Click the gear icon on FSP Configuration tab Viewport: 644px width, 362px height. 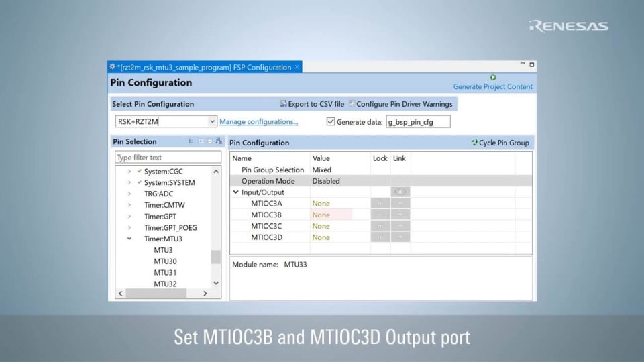(x=113, y=67)
